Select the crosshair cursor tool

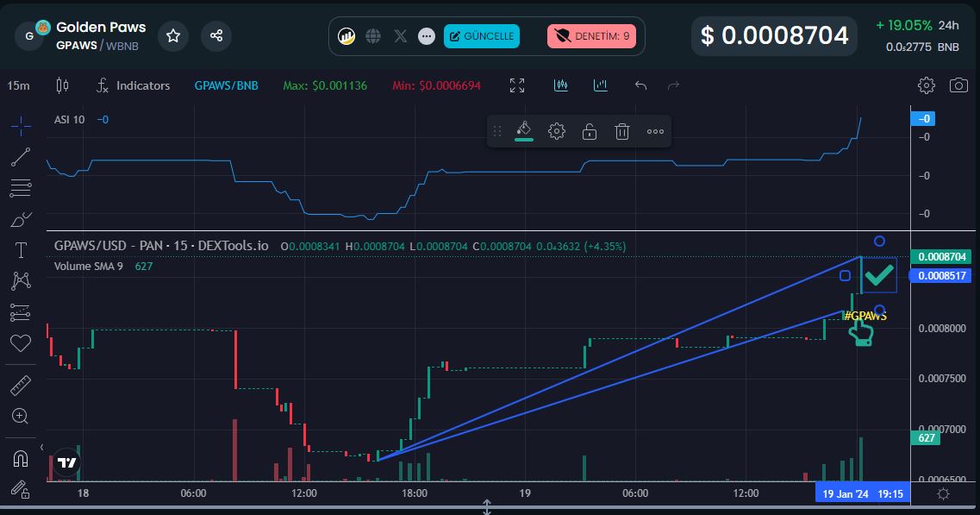tap(21, 126)
